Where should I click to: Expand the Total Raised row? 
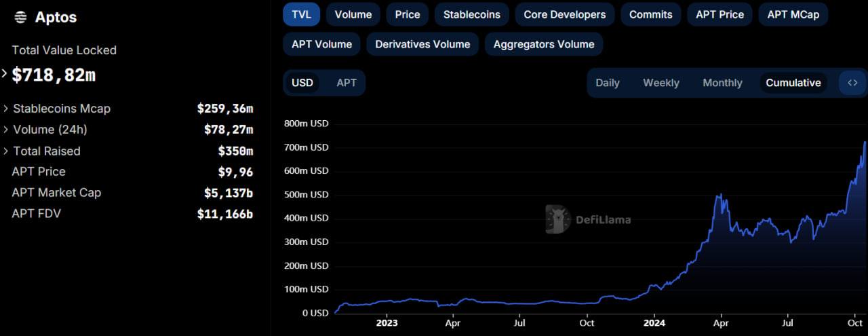[x=6, y=151]
